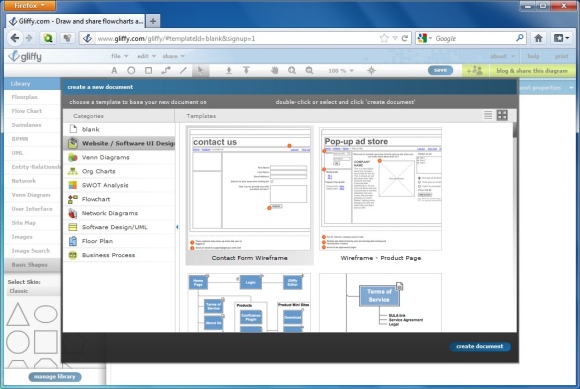580x389 pixels.
Task: Open the edit menu
Action: tap(146, 56)
